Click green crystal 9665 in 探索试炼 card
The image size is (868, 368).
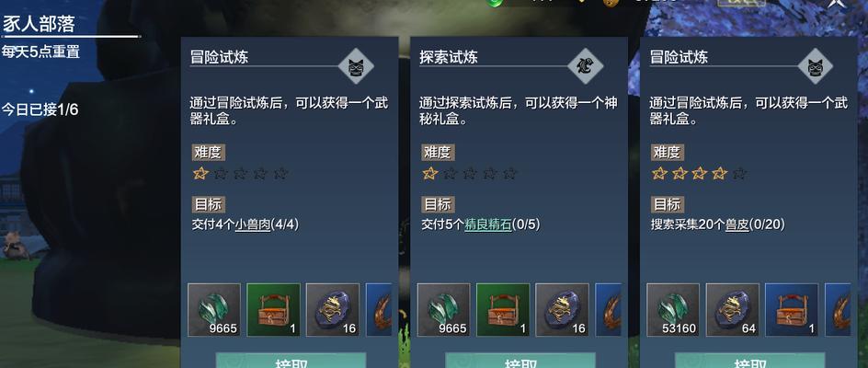pos(443,310)
